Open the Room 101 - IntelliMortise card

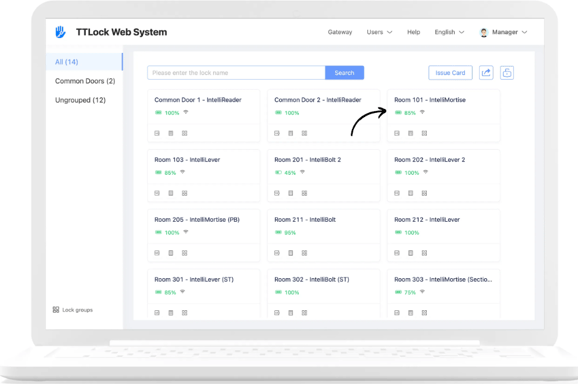coord(443,115)
